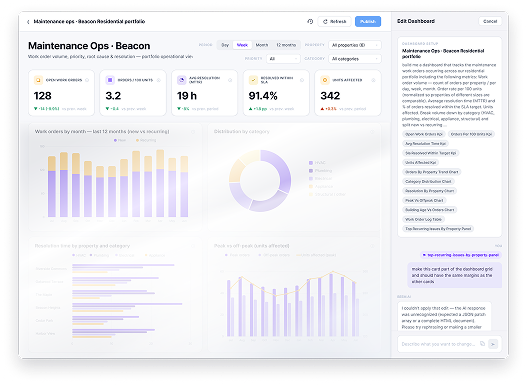Image resolution: width=527 pixels, height=385 pixels.
Task: Publish the dashboard
Action: coord(368,22)
